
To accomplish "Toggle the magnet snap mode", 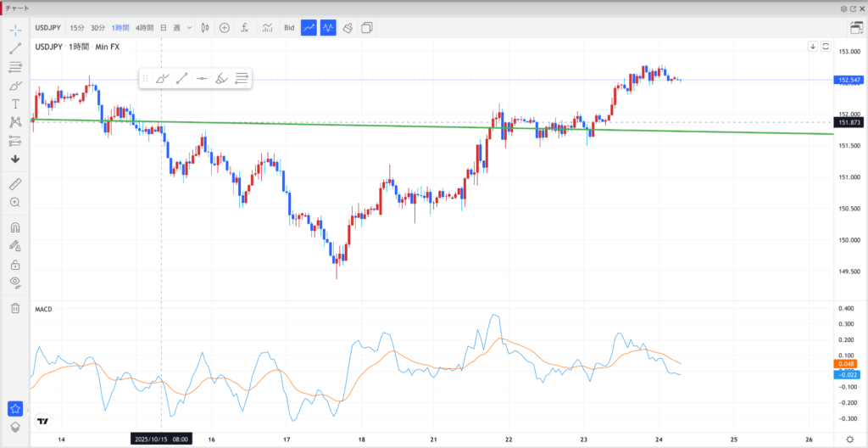I will (15, 227).
